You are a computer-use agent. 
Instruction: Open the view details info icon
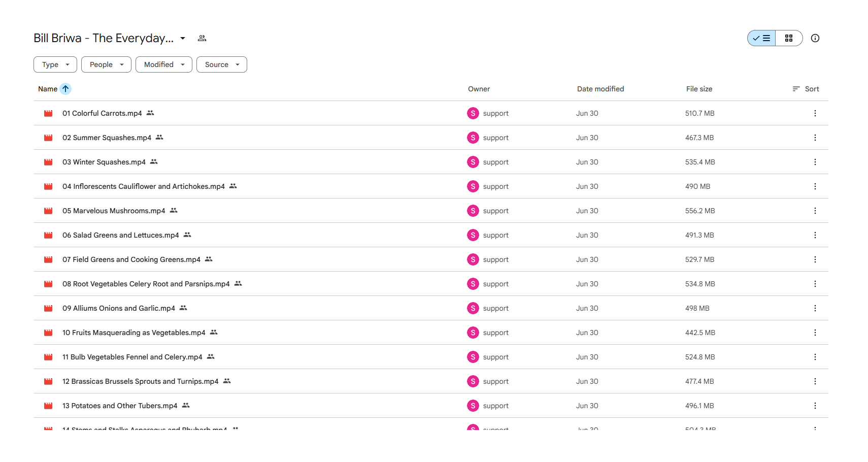tap(815, 38)
